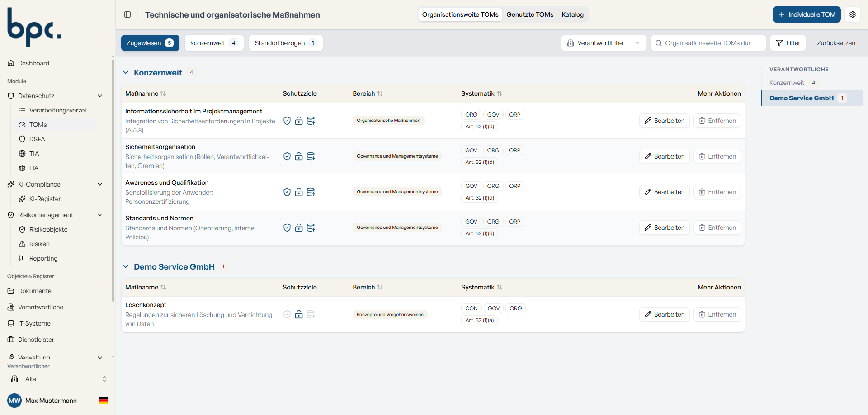Click shield icon in the Informationssicherheit row
This screenshot has height=415, width=868.
287,121
